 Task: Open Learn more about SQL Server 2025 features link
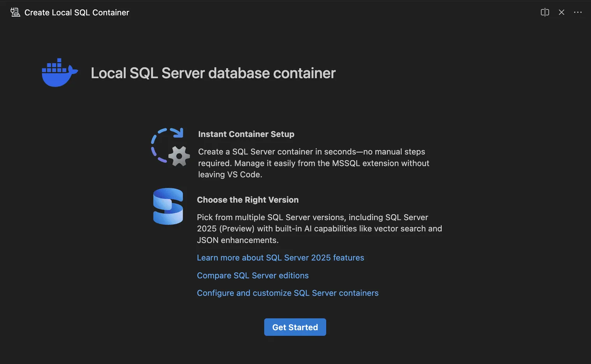pos(280,258)
